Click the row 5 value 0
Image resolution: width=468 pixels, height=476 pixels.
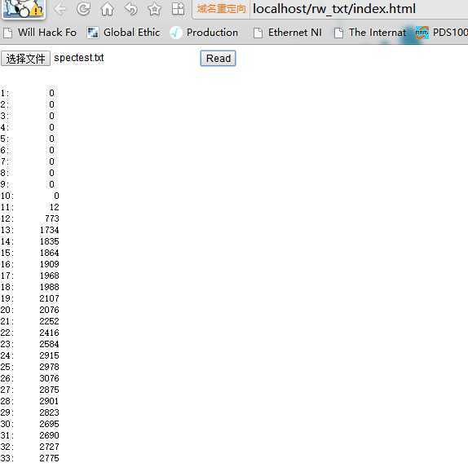tap(52, 139)
